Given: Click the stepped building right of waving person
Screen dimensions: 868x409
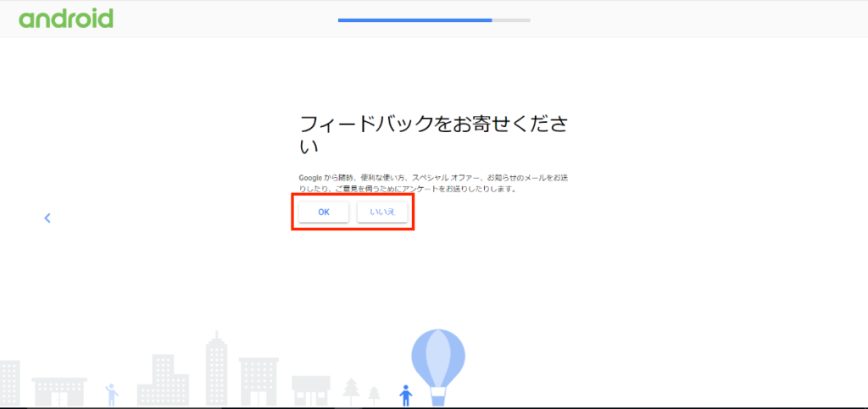Looking at the screenshot, I should (163, 381).
